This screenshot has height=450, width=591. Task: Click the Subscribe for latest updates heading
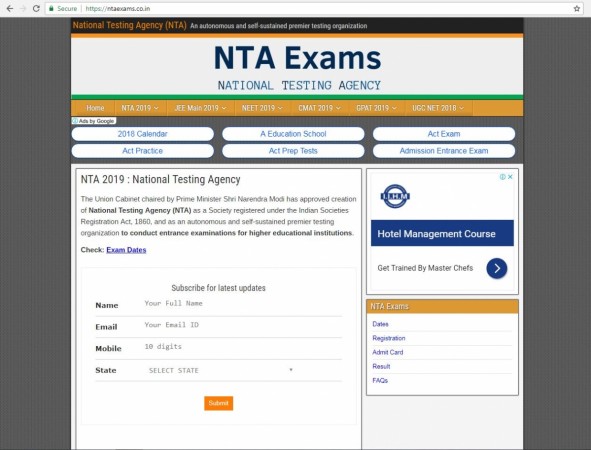click(x=219, y=288)
